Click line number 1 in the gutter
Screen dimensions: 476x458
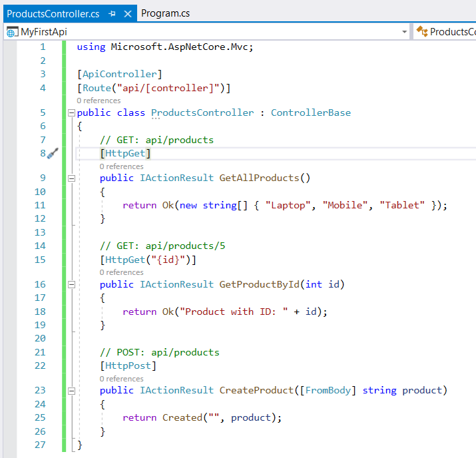pyautogui.click(x=43, y=47)
